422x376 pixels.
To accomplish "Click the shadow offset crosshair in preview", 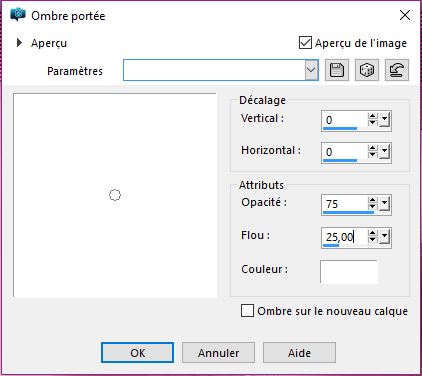I will 115,195.
